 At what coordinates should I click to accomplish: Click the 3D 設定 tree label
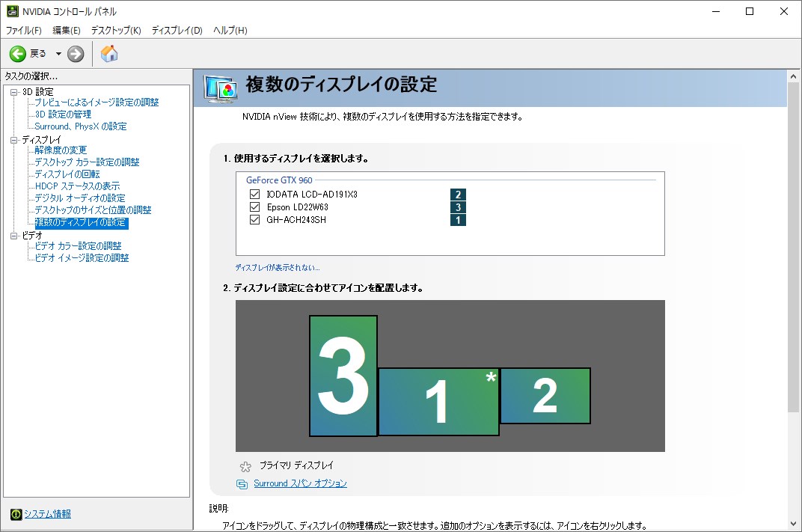pyautogui.click(x=38, y=92)
